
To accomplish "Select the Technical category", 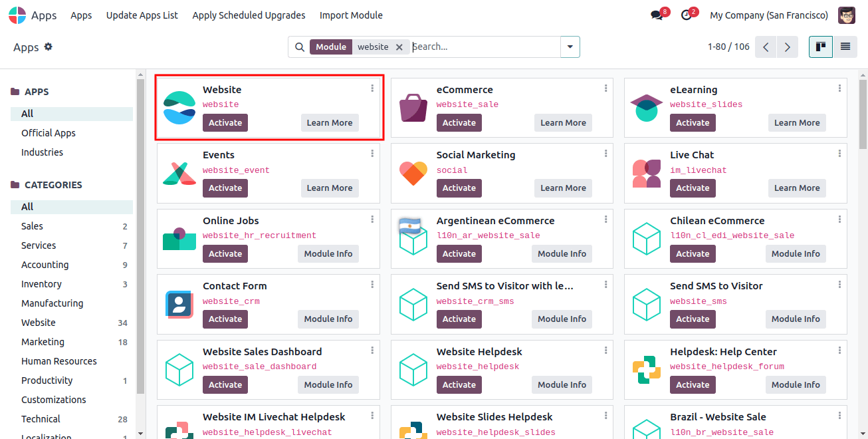I will 72,419.
